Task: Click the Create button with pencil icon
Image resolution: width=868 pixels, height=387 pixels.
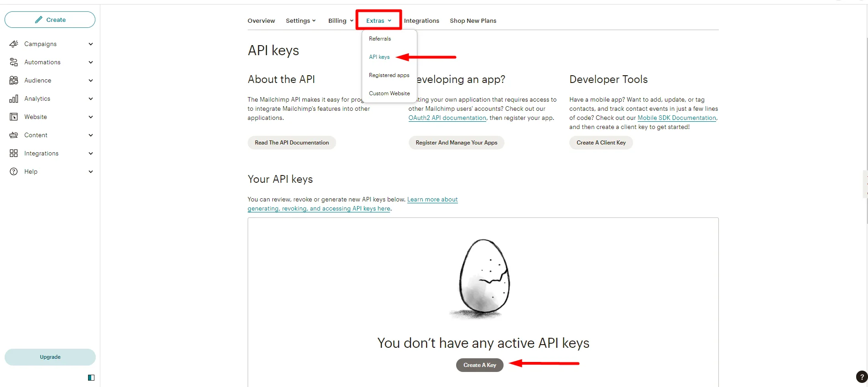Action: pyautogui.click(x=50, y=20)
